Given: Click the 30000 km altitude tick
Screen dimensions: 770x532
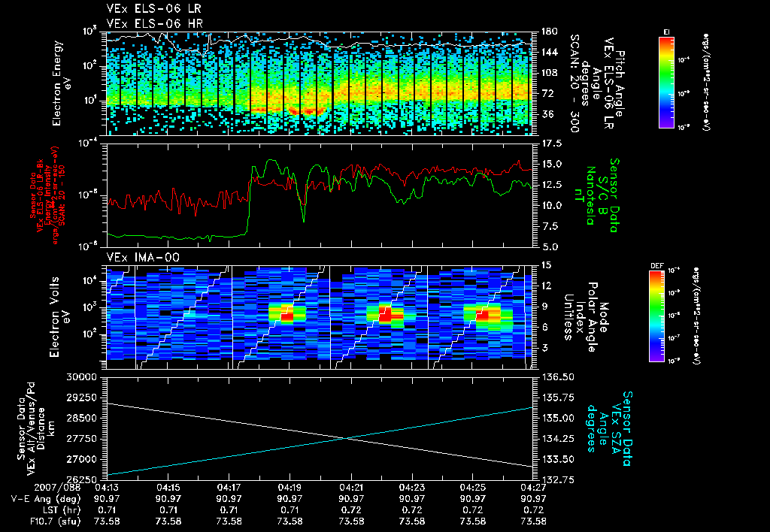Looking at the screenshot, I should 81,377.
